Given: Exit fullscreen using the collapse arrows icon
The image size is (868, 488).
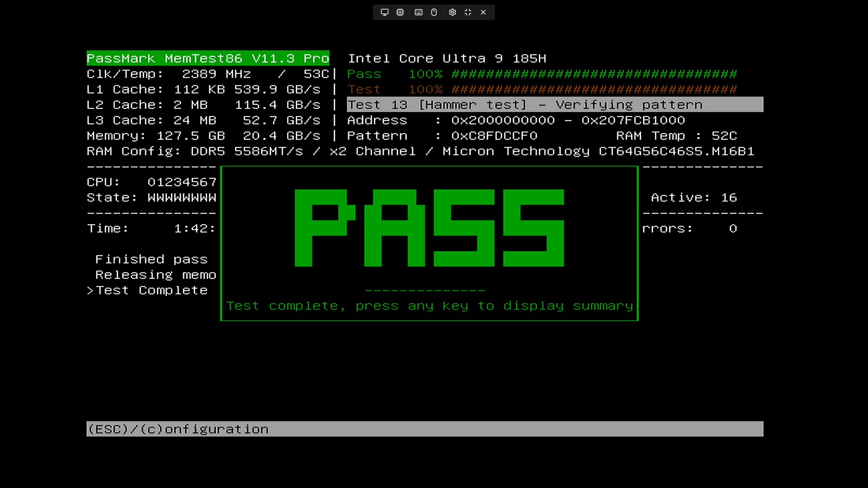Looking at the screenshot, I should 468,12.
